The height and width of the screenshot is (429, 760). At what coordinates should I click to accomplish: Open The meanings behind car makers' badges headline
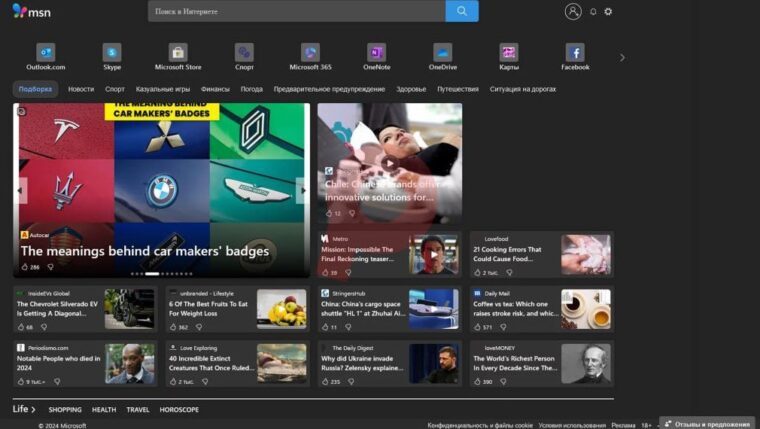(144, 251)
